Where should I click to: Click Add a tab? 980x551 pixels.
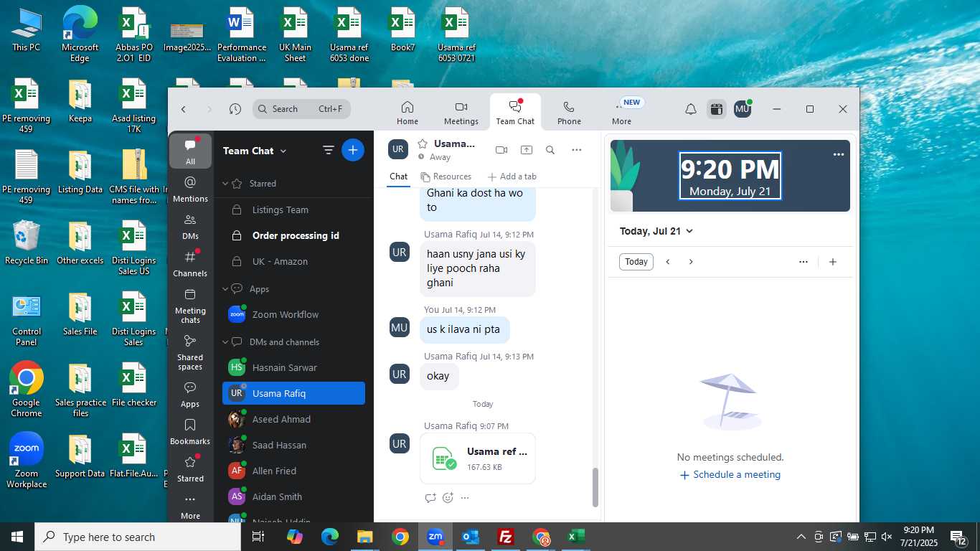pyautogui.click(x=512, y=176)
